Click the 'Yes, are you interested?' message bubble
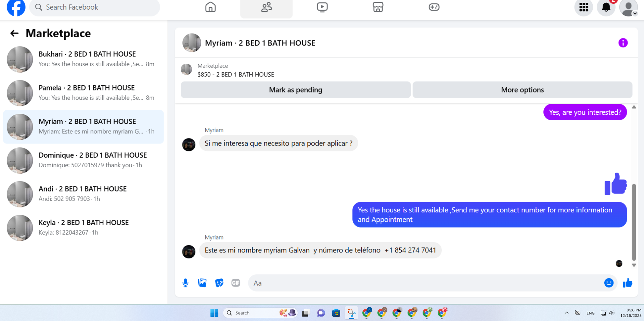Viewport: 644px width, 321px height. 585,112
